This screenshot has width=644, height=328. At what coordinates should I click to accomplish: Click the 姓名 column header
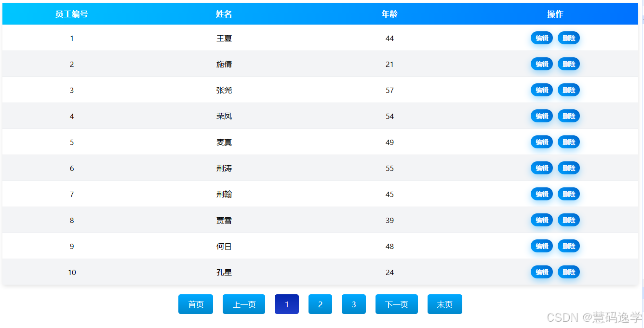click(224, 14)
